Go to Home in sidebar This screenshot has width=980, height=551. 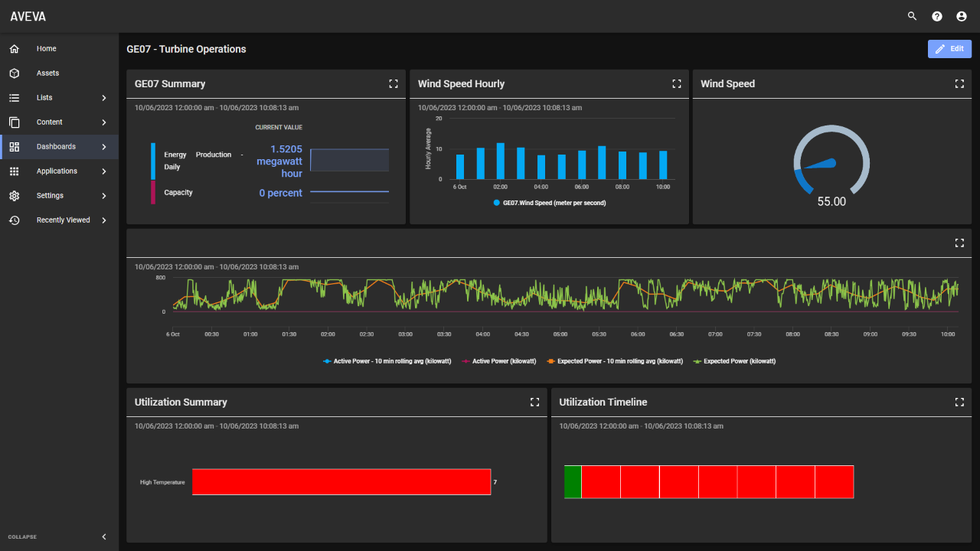46,49
